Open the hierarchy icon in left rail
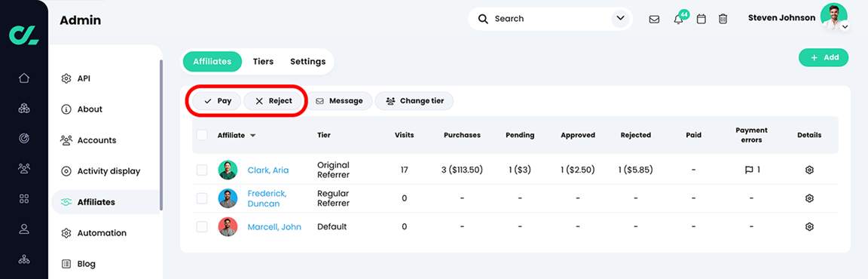 click(24, 259)
